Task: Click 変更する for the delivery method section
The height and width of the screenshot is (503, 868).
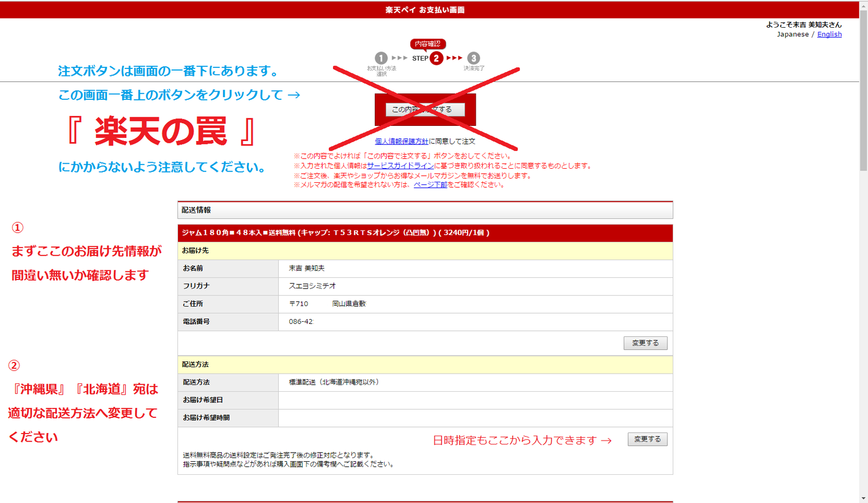Action: [648, 439]
